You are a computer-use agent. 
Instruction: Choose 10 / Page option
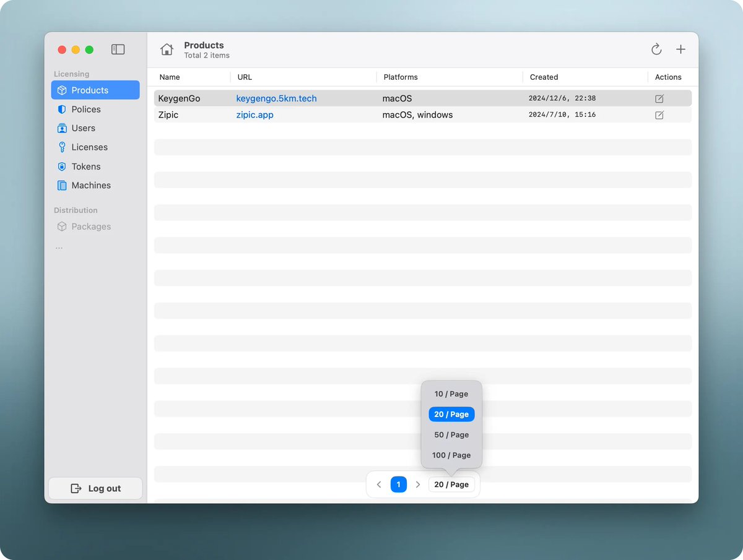coord(451,394)
